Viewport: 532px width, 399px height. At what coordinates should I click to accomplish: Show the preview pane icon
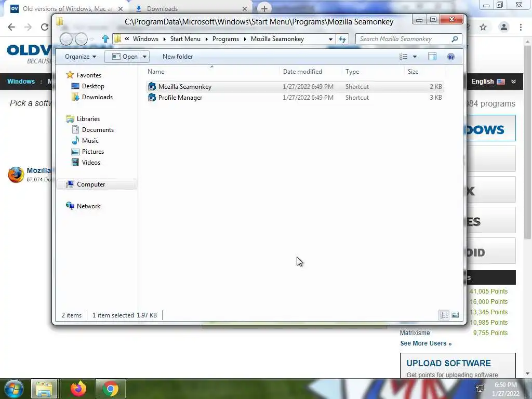point(432,57)
